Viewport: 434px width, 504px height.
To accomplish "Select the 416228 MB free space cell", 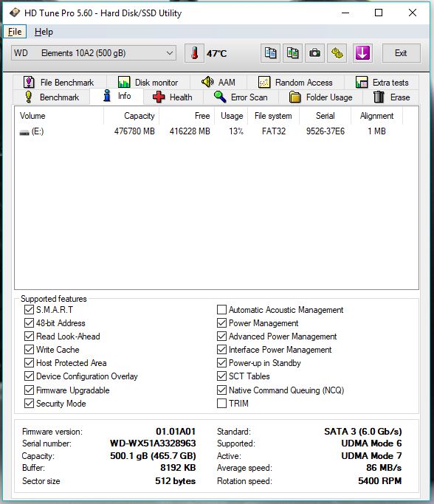I will click(x=190, y=131).
